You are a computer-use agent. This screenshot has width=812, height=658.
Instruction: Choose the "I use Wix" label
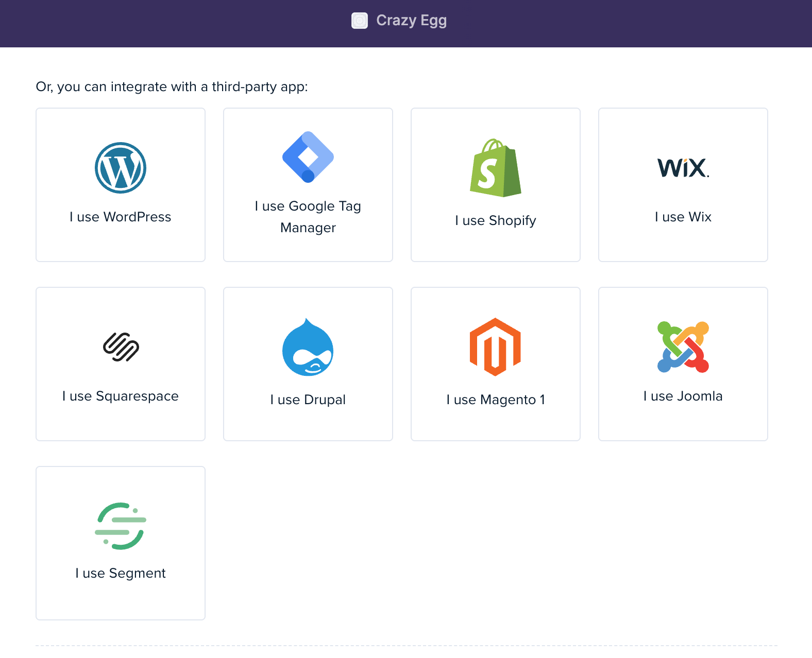click(683, 217)
